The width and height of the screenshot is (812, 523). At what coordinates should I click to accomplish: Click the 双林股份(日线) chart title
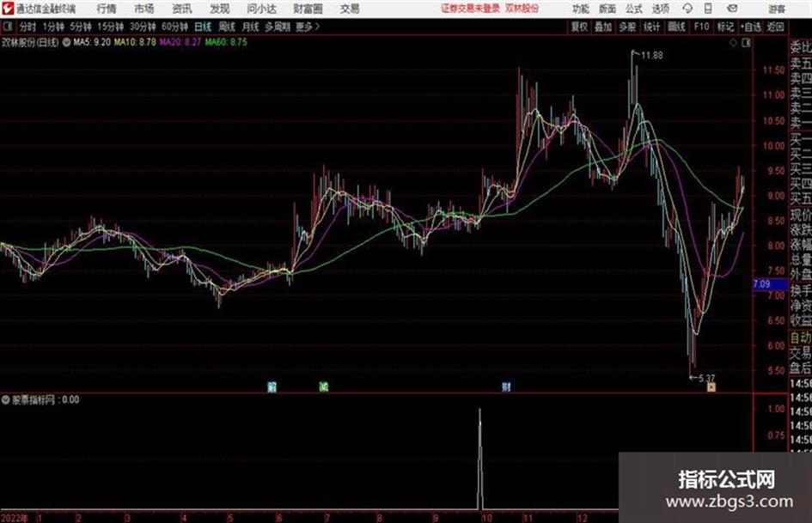tap(30, 42)
